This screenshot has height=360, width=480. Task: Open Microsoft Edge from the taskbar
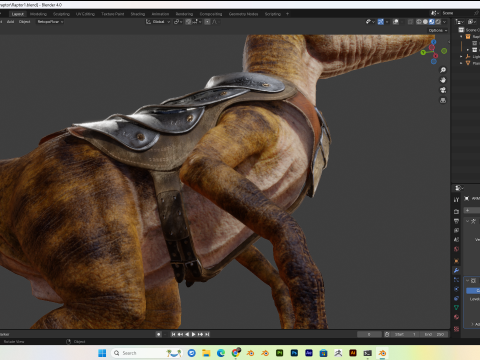221,353
